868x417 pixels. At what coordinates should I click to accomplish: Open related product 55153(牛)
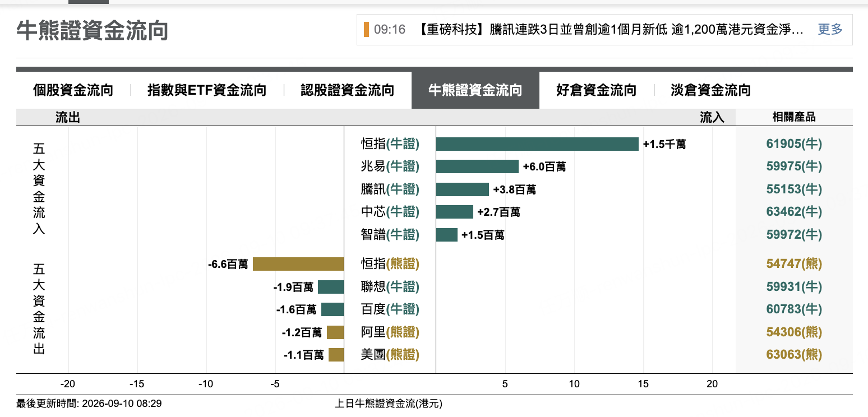[794, 189]
